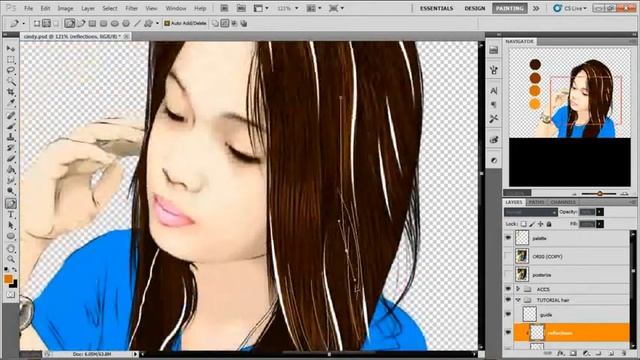Show the ORIG (COPY) layer

point(508,256)
